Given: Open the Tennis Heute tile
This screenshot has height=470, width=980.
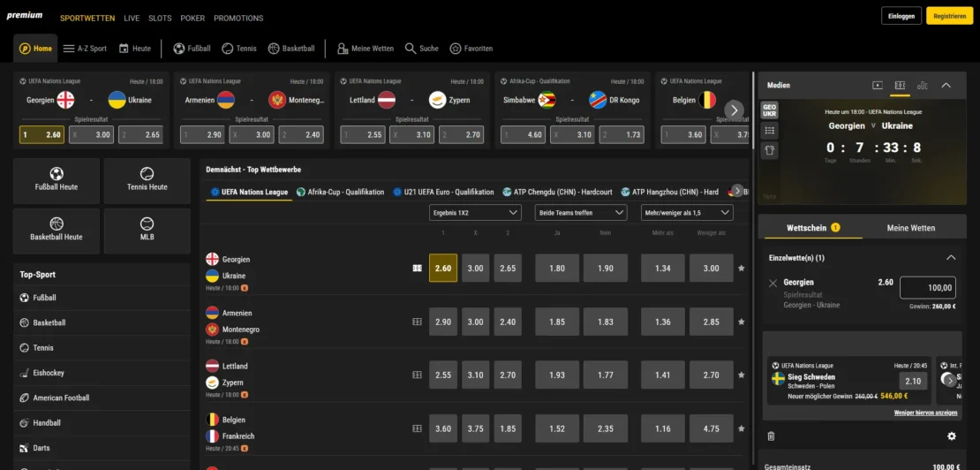Looking at the screenshot, I should click(147, 180).
